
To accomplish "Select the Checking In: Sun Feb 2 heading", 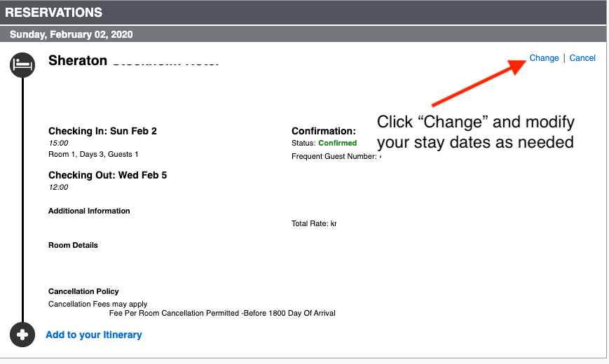I will 102,131.
